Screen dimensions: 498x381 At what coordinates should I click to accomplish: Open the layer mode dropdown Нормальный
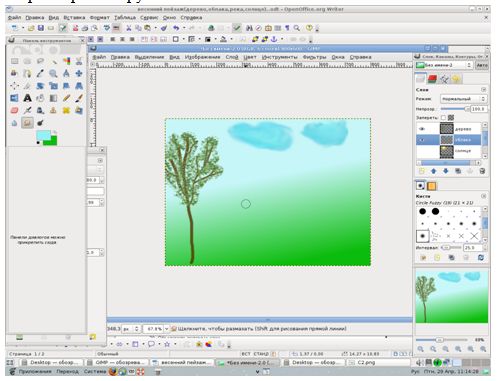coord(464,99)
